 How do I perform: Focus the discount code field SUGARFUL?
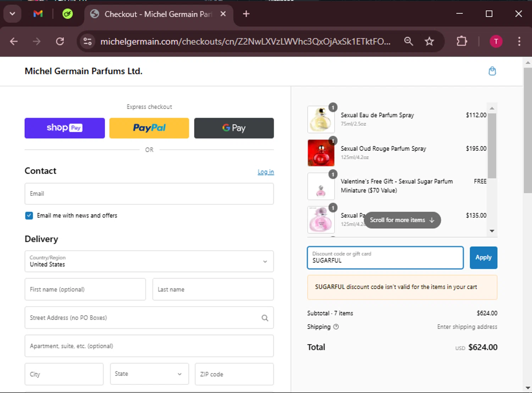pyautogui.click(x=385, y=258)
